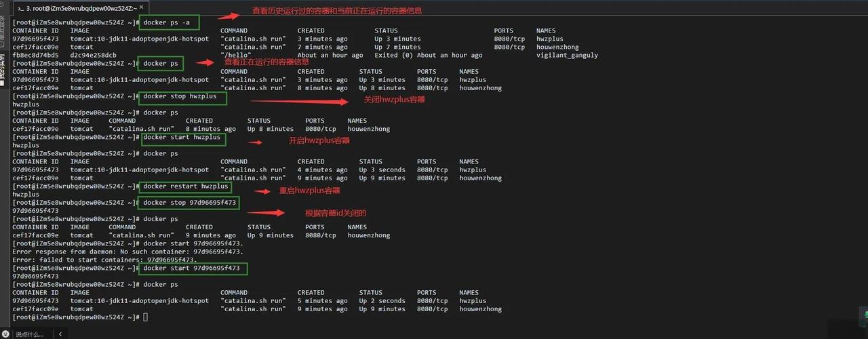
Task: Click the "No such container" error line
Action: [x=127, y=252]
